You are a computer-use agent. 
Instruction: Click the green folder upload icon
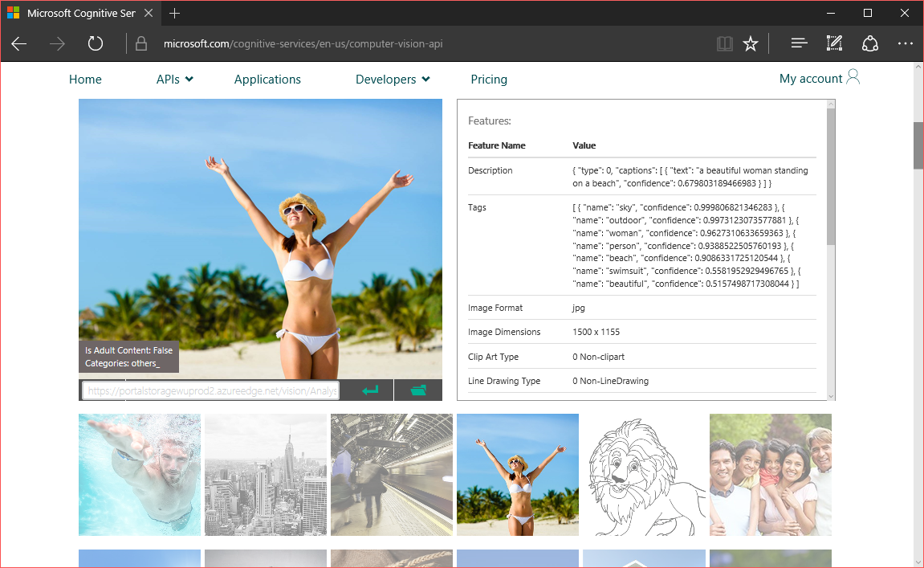coord(418,390)
